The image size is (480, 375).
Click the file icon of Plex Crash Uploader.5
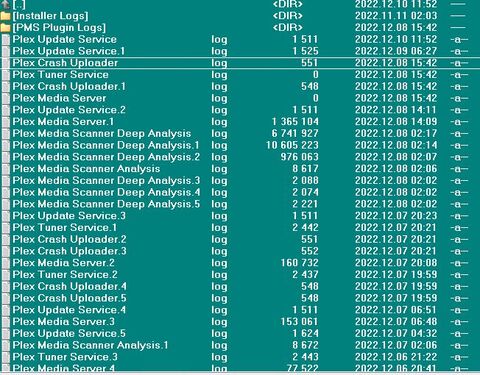coord(6,298)
